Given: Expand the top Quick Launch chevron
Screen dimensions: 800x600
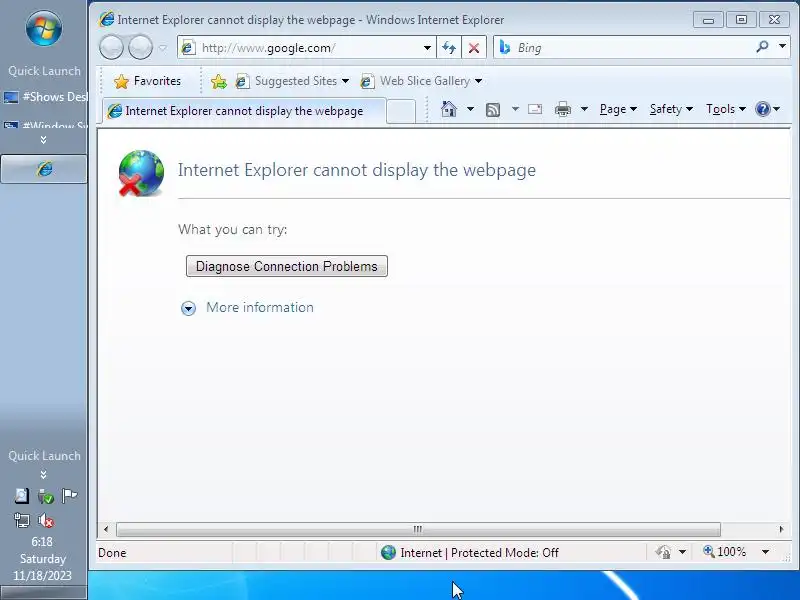Looking at the screenshot, I should click(43, 140).
